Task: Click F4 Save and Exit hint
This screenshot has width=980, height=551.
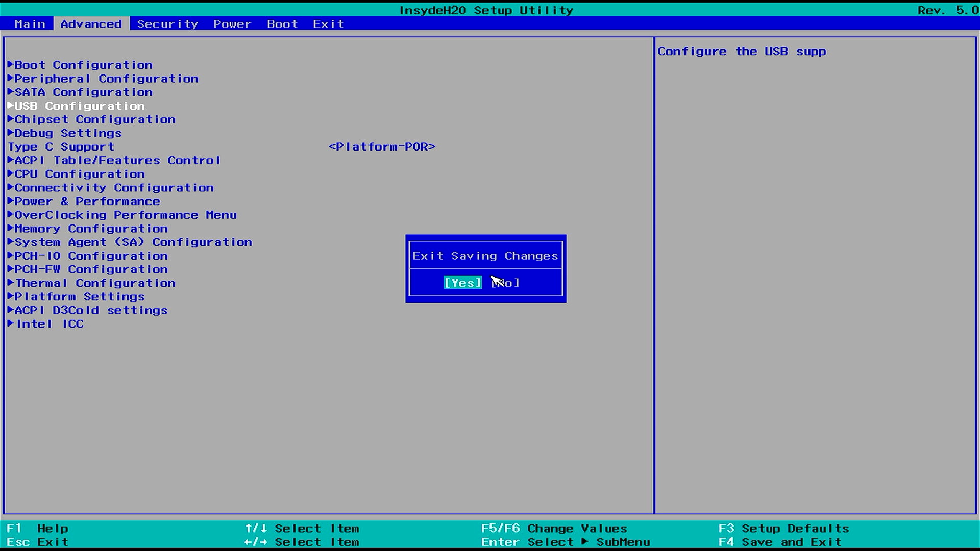Action: click(780, 542)
